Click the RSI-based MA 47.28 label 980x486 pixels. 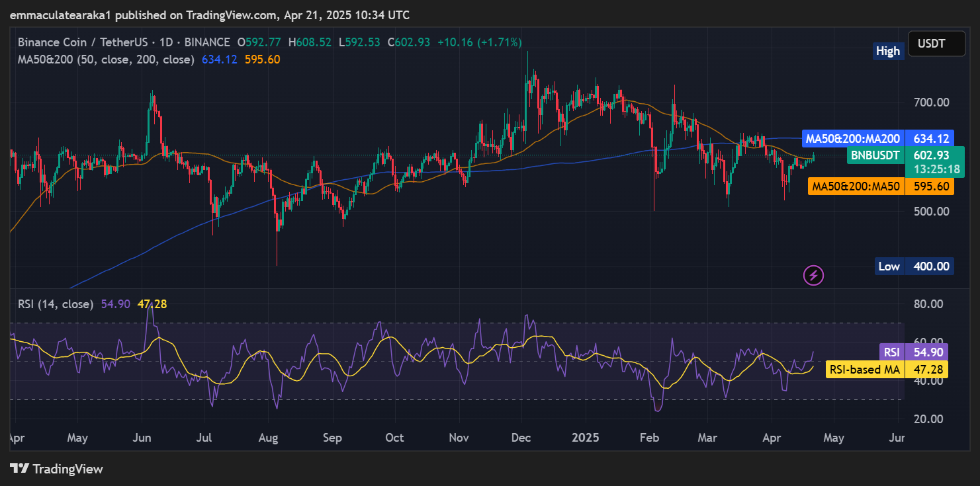click(887, 369)
